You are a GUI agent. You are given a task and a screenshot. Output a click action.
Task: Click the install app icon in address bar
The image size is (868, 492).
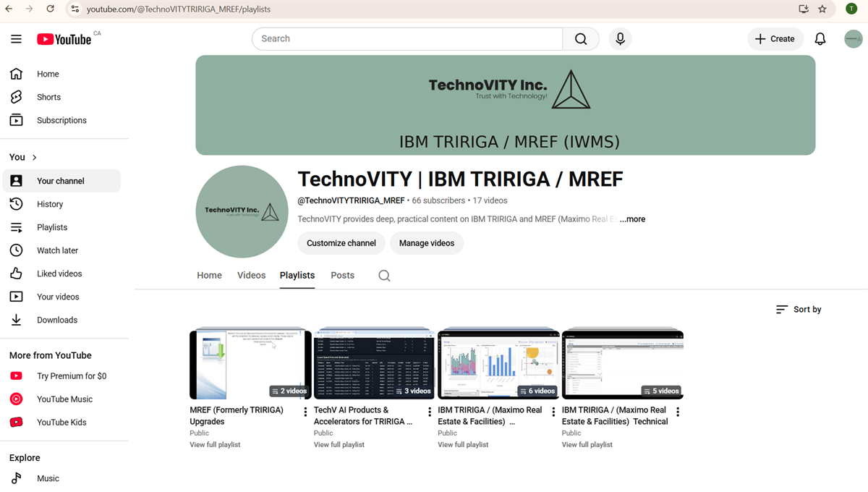tap(804, 9)
